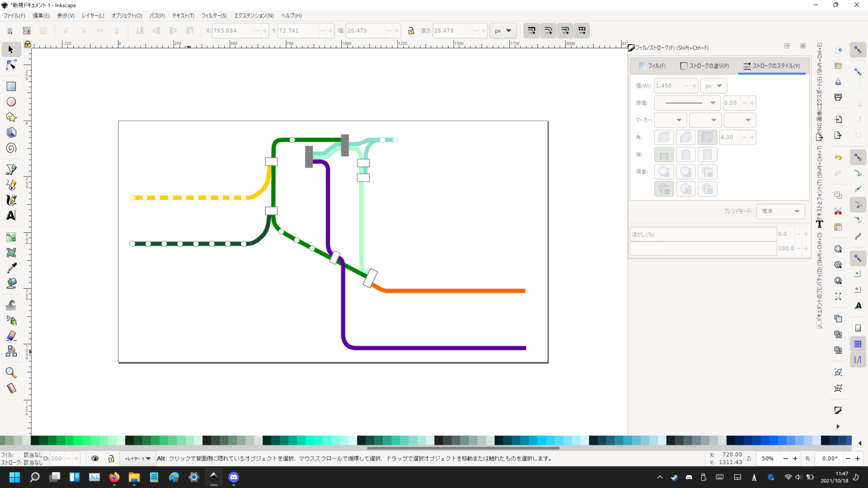Select the Zoom magnifier tool

pyautogui.click(x=11, y=373)
